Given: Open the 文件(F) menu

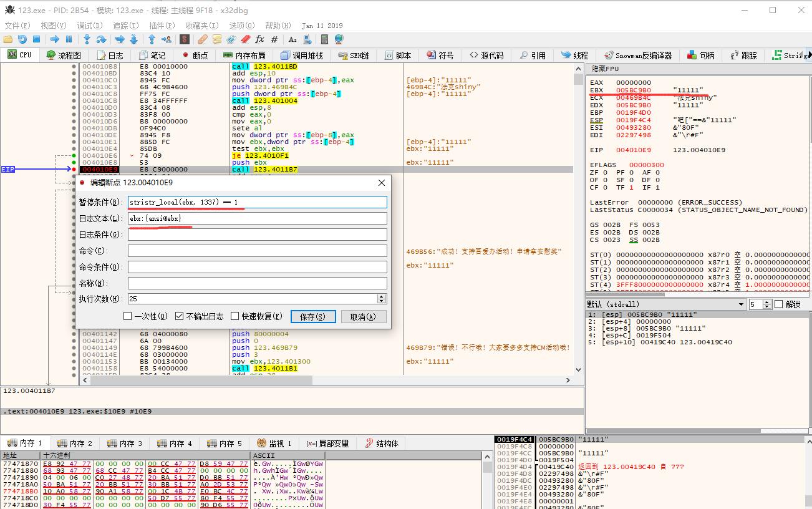Looking at the screenshot, I should (17, 26).
